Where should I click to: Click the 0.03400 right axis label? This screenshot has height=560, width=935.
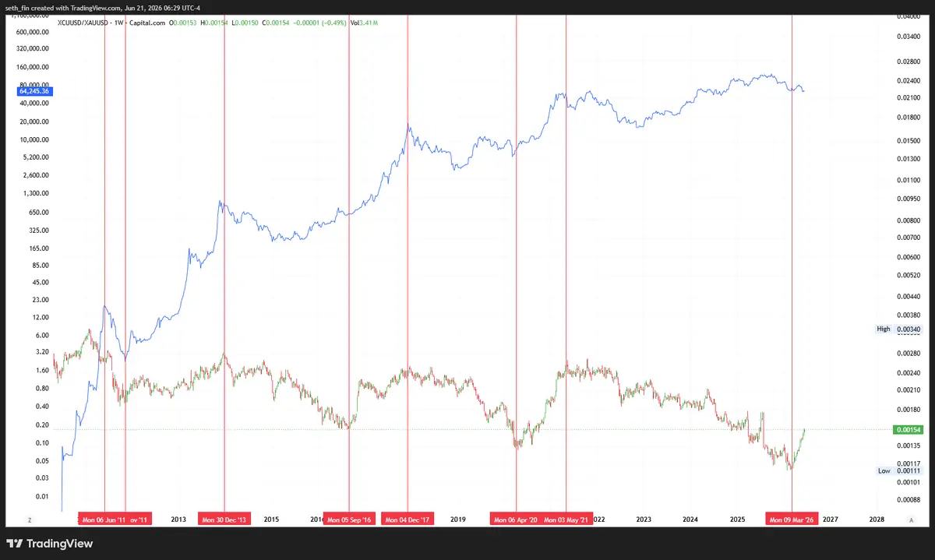point(908,36)
